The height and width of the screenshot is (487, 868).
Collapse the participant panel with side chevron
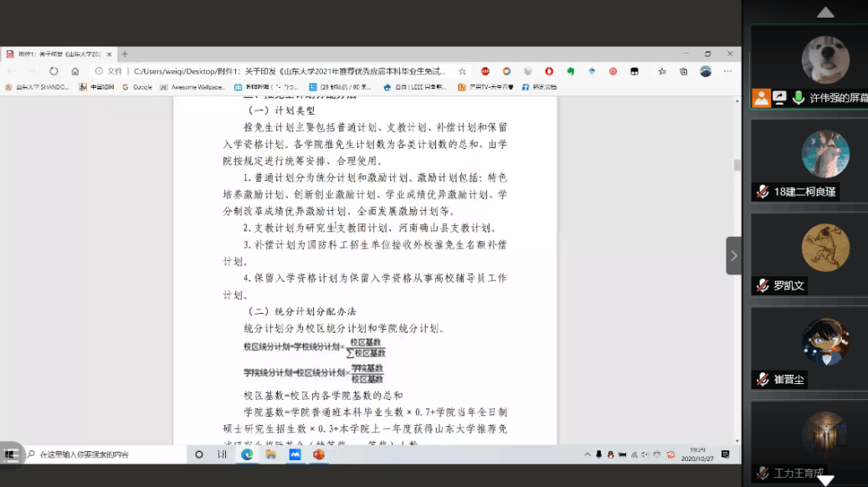point(733,255)
